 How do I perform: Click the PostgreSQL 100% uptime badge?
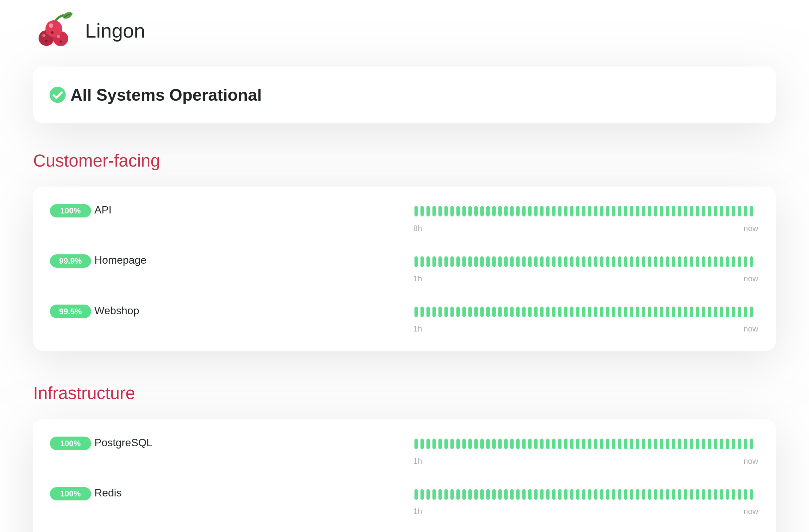click(x=71, y=443)
